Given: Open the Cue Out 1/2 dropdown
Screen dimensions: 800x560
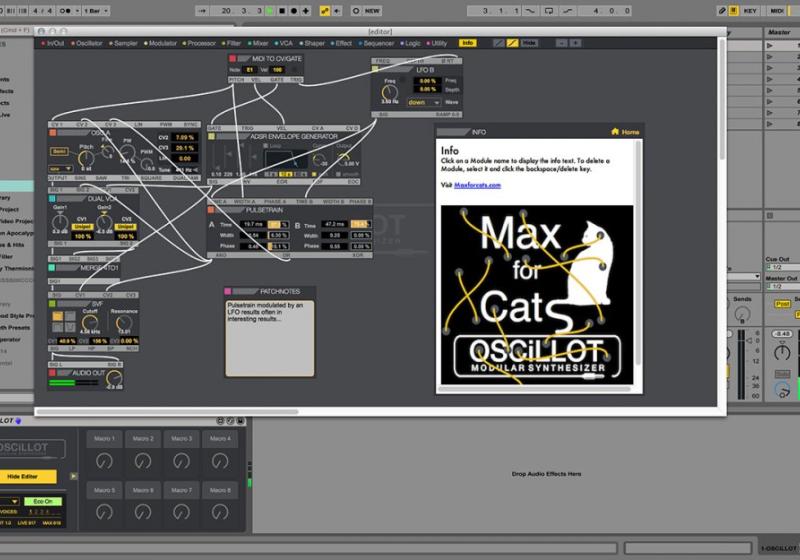Looking at the screenshot, I should click(x=780, y=267).
